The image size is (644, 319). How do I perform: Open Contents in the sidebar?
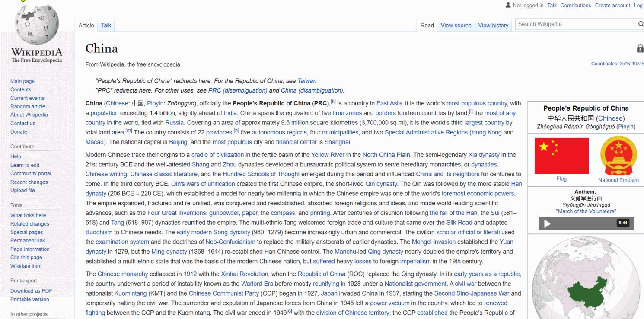tap(21, 89)
